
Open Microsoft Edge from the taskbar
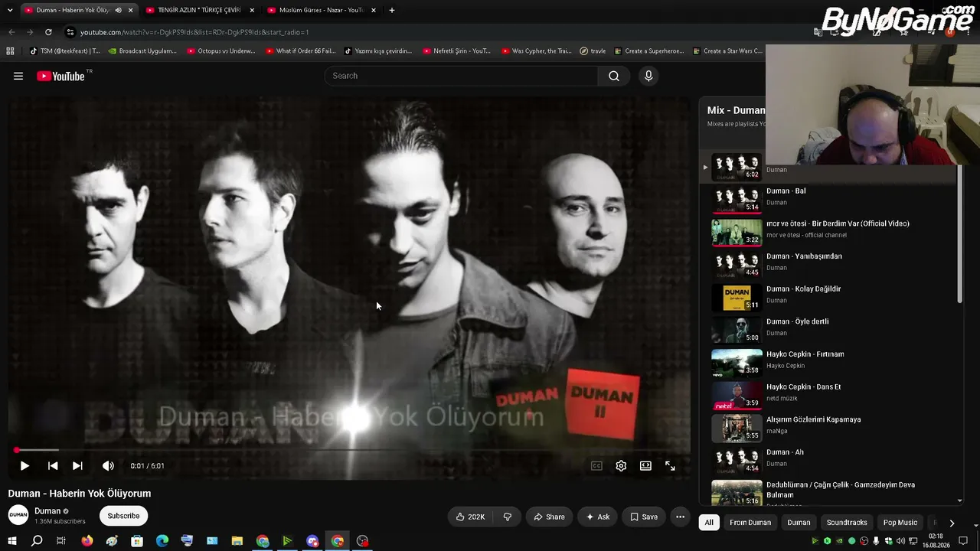(162, 541)
